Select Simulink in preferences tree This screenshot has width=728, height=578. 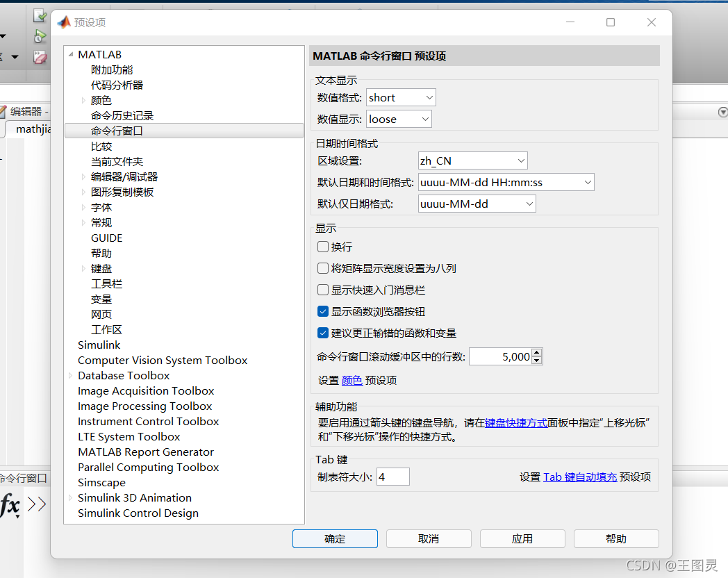(x=99, y=345)
